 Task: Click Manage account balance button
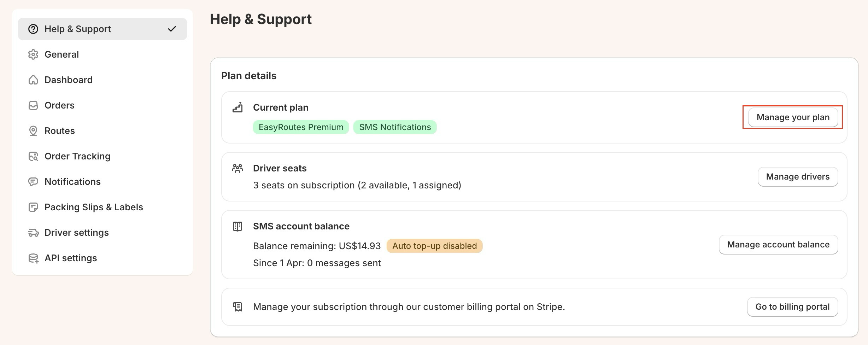[x=778, y=245]
